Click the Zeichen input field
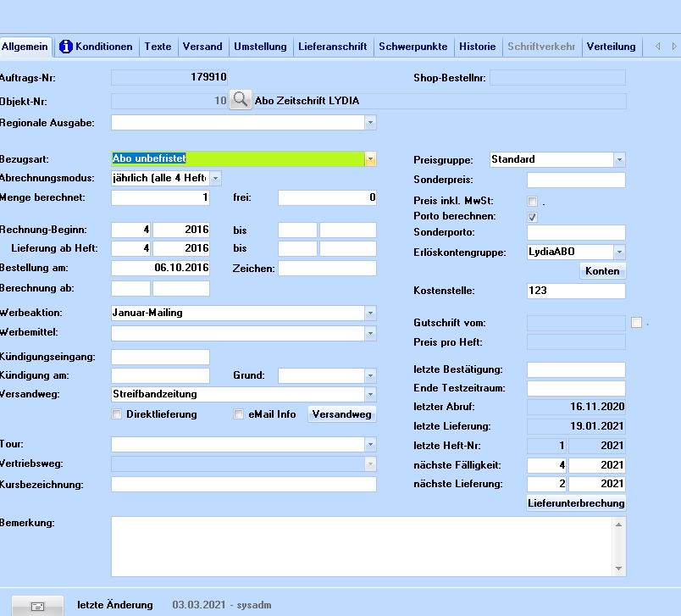The height and width of the screenshot is (616, 681). tap(327, 268)
